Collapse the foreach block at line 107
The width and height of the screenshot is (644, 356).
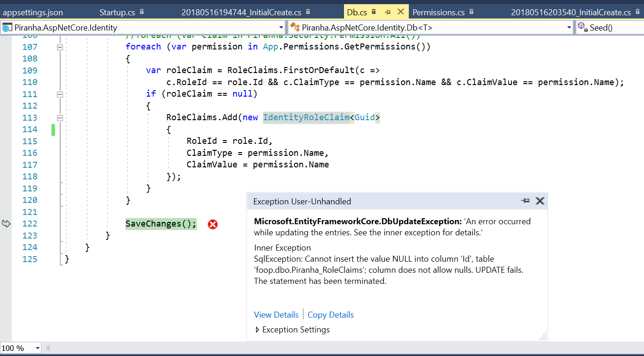pos(60,47)
